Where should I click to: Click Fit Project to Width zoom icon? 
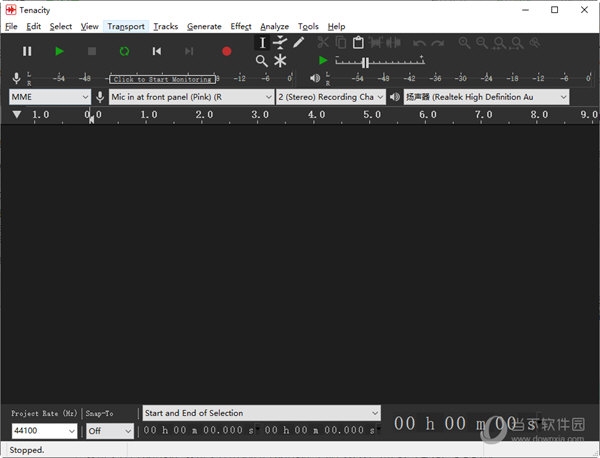(517, 43)
